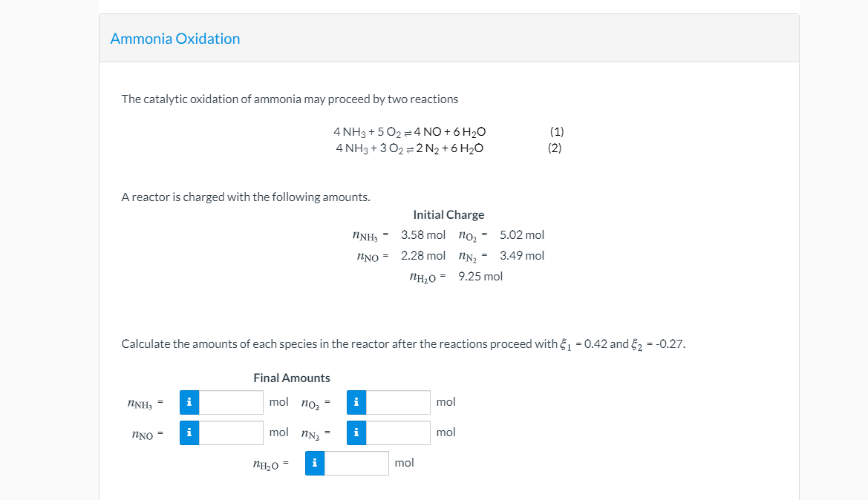Click the 5.02 mol initial charge value
This screenshot has width=868, height=500.
click(522, 234)
